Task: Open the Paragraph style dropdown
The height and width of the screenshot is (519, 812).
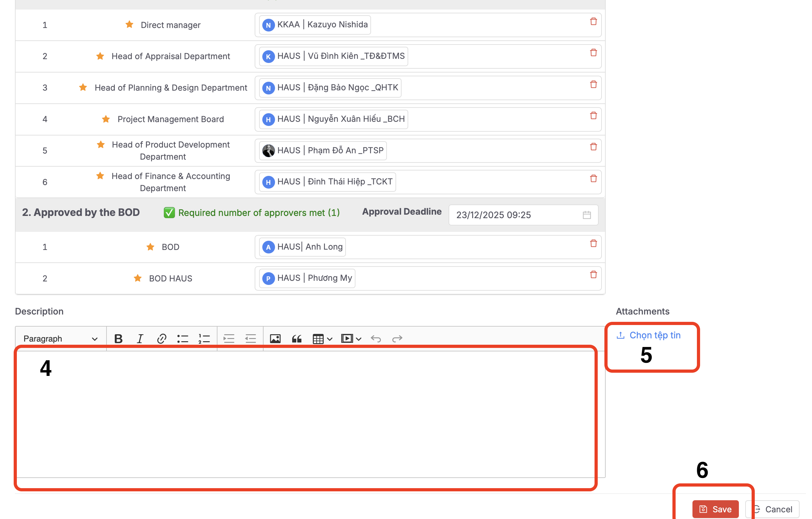Action: (x=60, y=339)
